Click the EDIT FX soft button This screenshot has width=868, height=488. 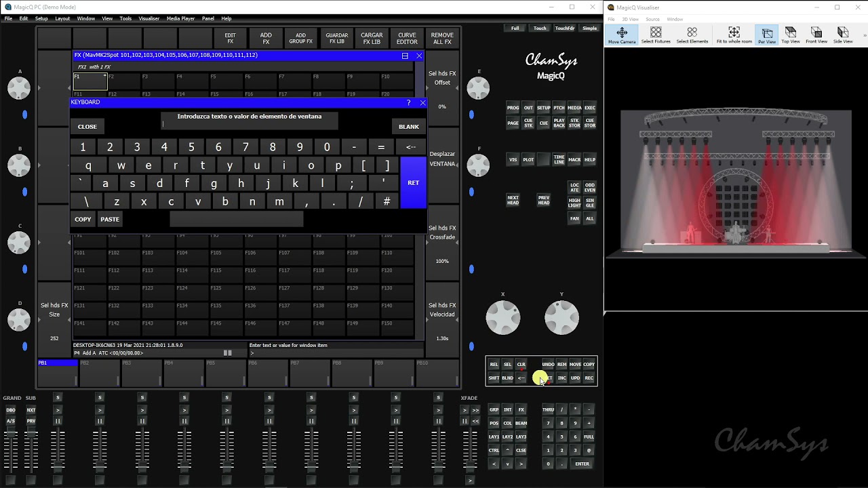coord(231,38)
